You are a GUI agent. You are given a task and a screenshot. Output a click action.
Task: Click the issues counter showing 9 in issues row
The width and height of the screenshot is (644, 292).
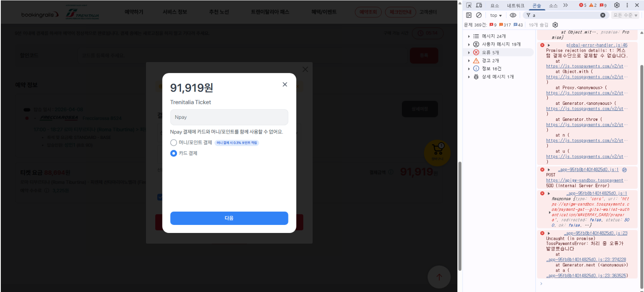pyautogui.click(x=493, y=25)
